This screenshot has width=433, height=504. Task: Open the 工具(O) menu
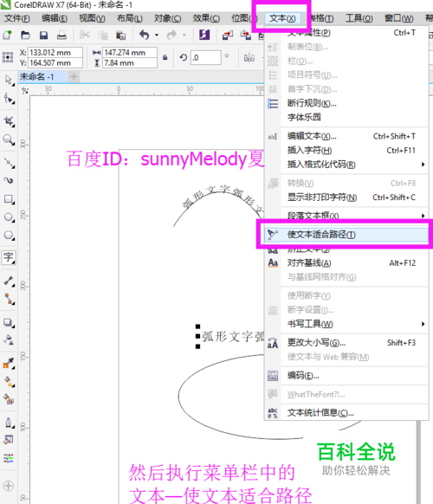click(359, 18)
